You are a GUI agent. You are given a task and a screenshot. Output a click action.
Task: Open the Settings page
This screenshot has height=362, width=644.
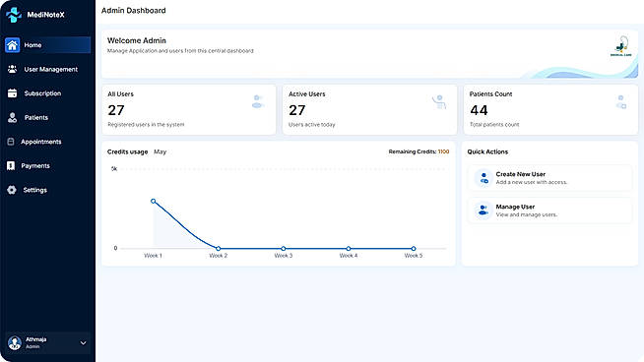point(47,190)
